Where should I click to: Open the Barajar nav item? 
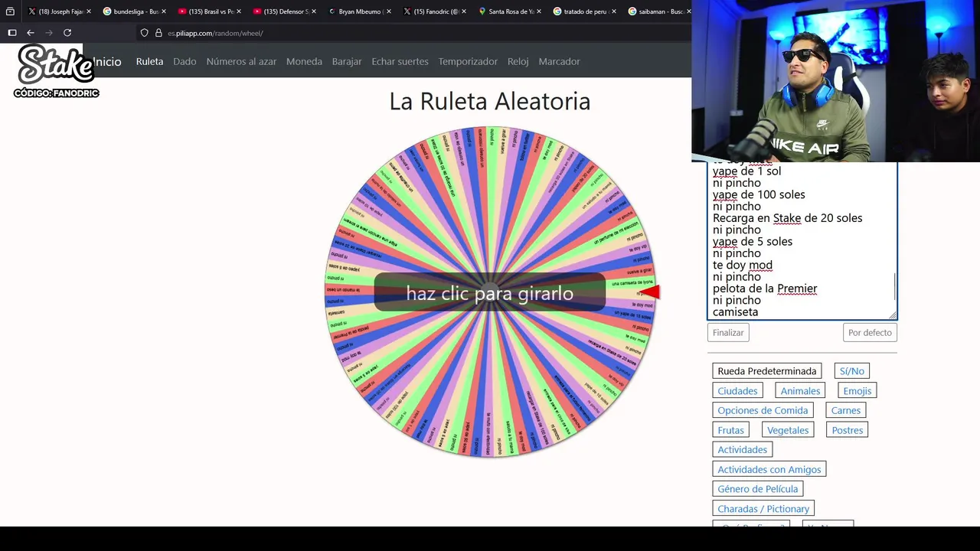347,61
